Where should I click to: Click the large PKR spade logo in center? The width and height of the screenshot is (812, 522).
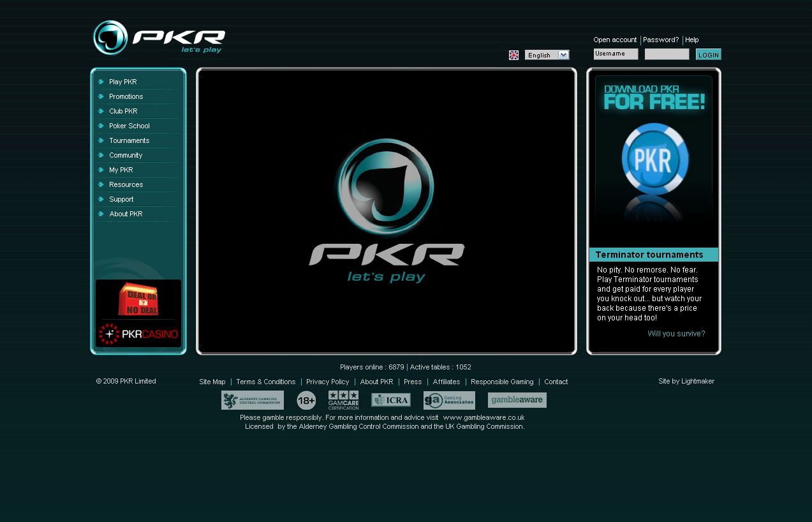pyautogui.click(x=387, y=210)
